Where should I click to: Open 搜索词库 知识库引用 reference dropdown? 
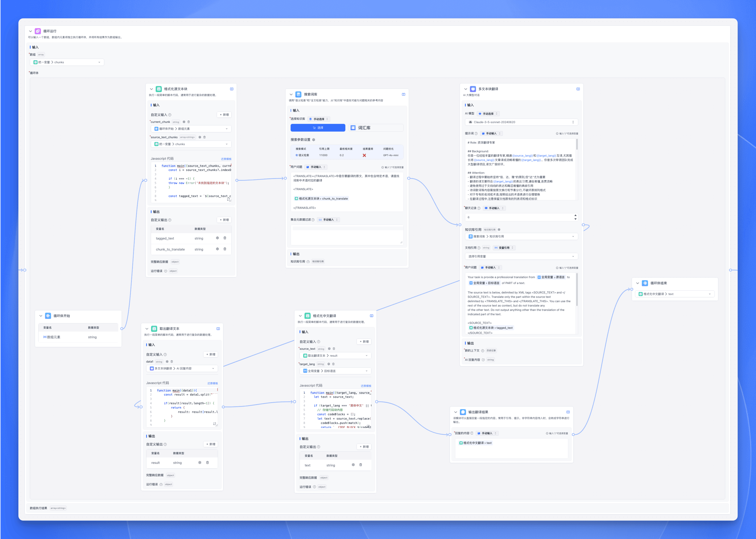(x=522, y=237)
